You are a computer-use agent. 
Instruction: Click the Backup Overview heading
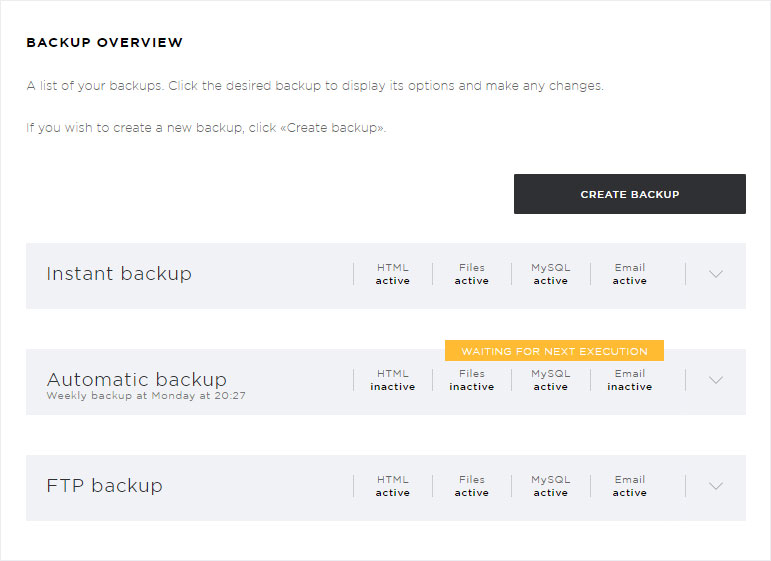pyautogui.click(x=104, y=42)
